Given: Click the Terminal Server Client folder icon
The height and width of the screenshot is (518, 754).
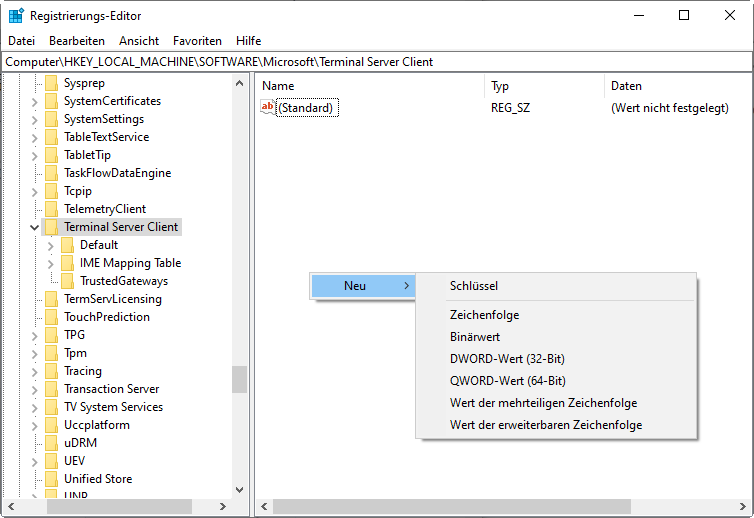Looking at the screenshot, I should tap(52, 227).
